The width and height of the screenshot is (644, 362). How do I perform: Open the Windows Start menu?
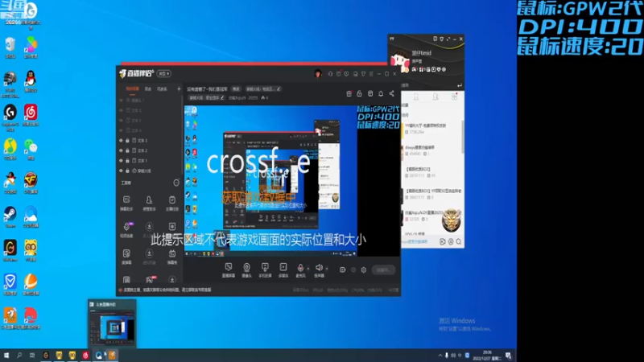(x=6, y=356)
